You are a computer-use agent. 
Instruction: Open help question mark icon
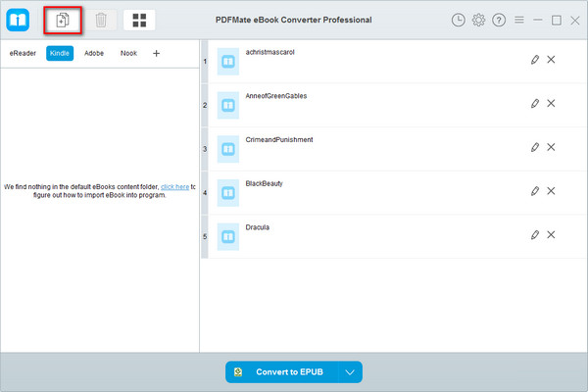499,20
